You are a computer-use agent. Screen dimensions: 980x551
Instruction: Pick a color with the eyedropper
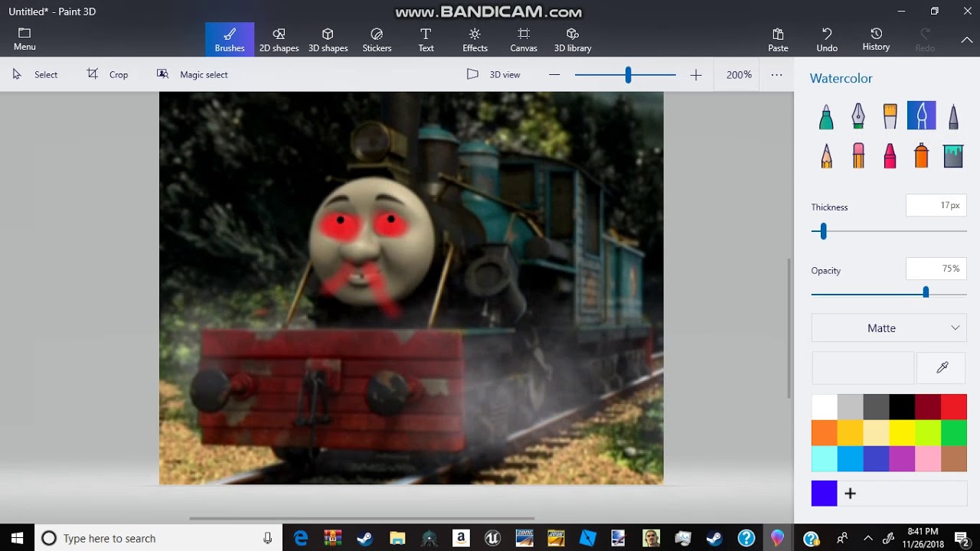[x=942, y=368]
